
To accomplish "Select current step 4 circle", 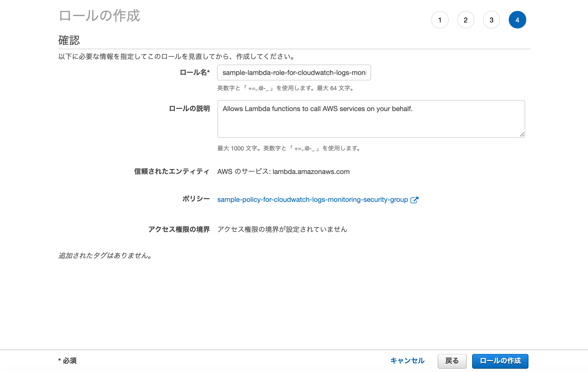I will click(517, 20).
